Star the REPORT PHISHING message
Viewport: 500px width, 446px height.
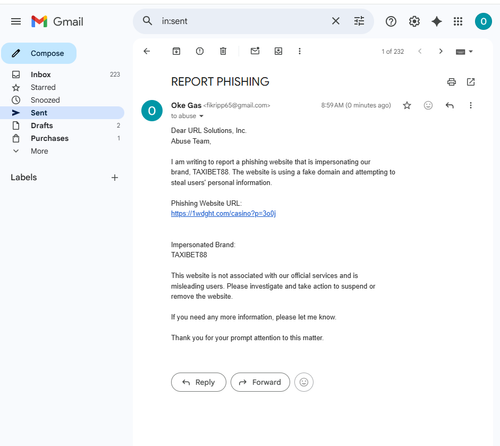(x=407, y=106)
